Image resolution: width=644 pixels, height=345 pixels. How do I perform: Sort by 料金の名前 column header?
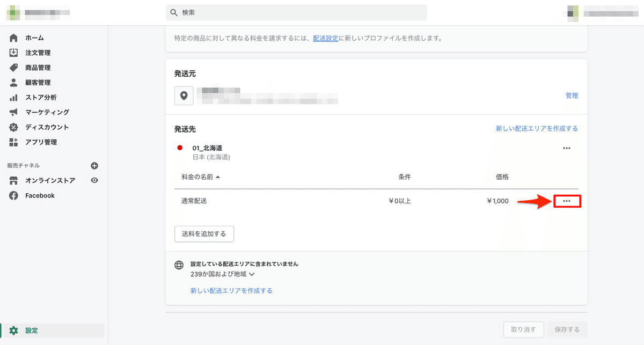[x=201, y=177]
